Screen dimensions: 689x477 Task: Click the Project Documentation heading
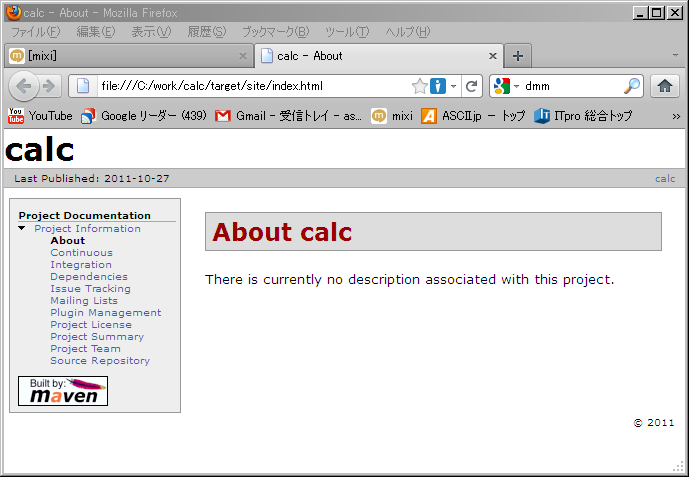(x=84, y=216)
